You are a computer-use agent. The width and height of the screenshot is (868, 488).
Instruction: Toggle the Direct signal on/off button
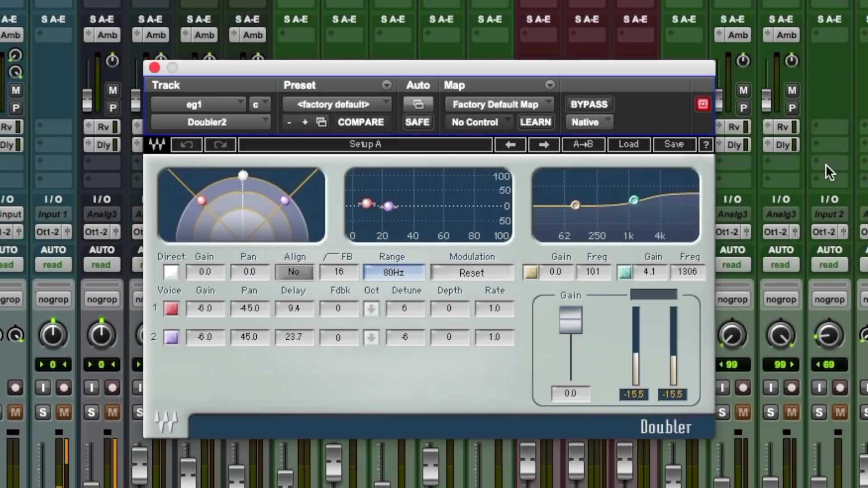(x=171, y=272)
